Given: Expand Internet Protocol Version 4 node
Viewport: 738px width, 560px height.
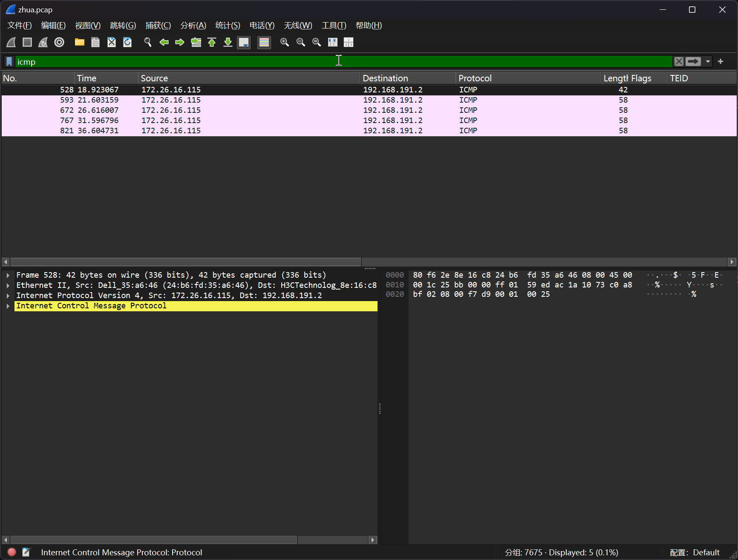Looking at the screenshot, I should (8, 296).
